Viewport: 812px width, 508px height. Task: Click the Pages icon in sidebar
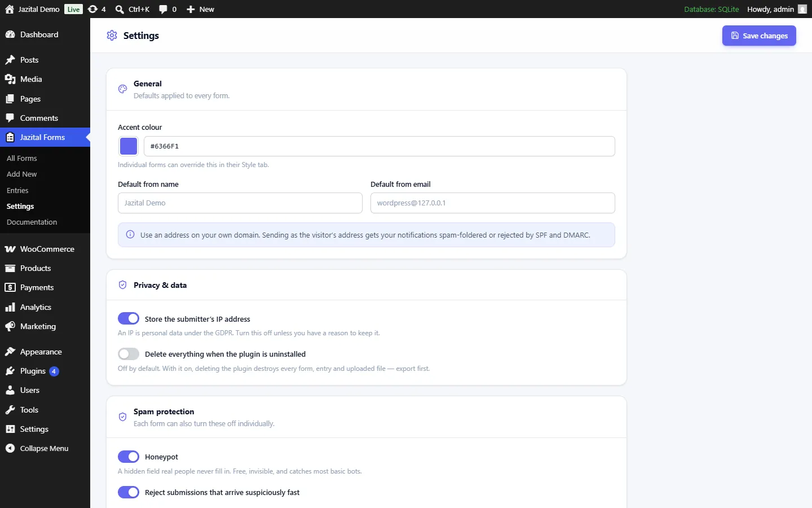click(x=10, y=99)
